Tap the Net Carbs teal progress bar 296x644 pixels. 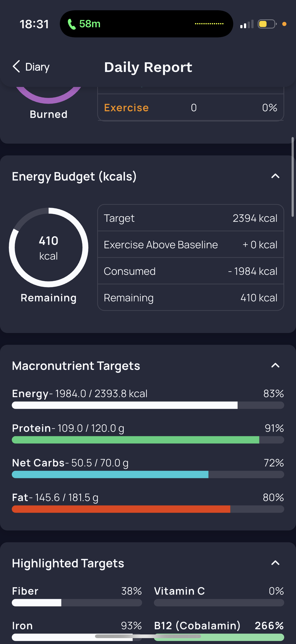tap(148, 475)
